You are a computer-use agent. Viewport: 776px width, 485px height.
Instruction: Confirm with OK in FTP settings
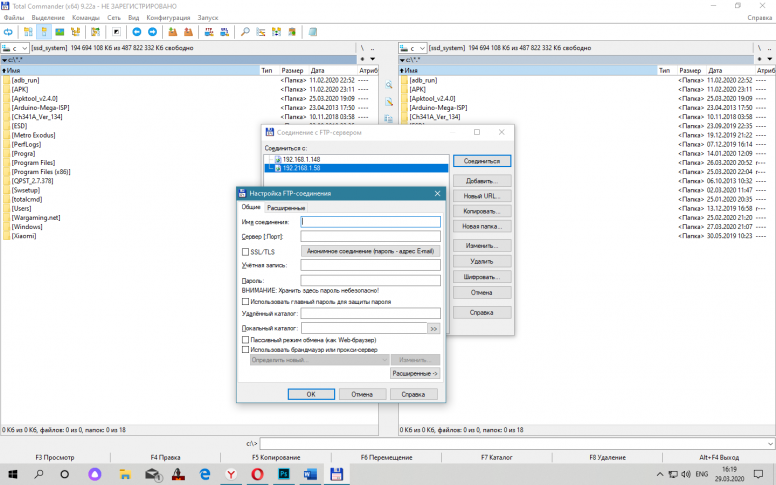(x=311, y=394)
